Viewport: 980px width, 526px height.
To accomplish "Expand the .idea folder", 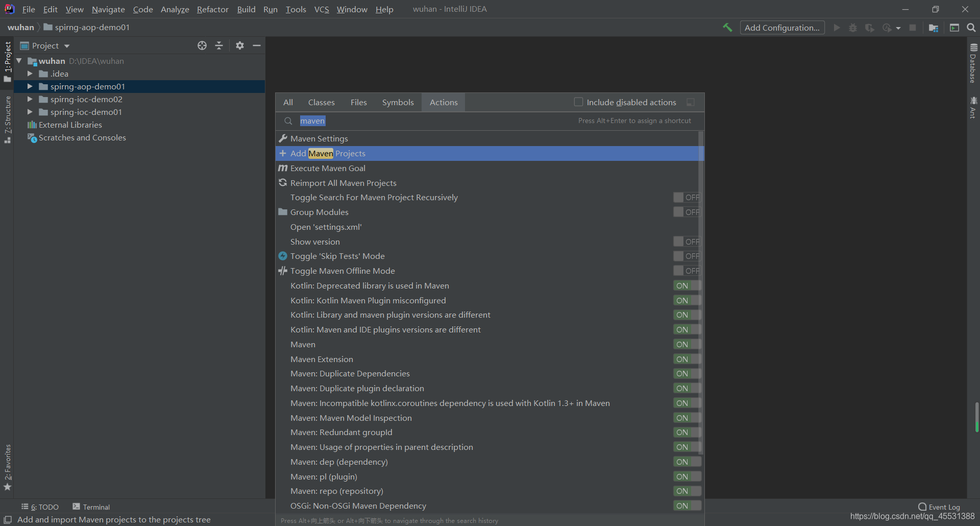I will [x=30, y=74].
